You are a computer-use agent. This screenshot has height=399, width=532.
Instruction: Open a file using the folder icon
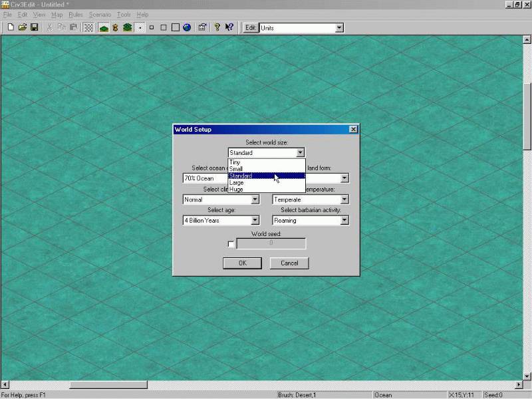23,27
